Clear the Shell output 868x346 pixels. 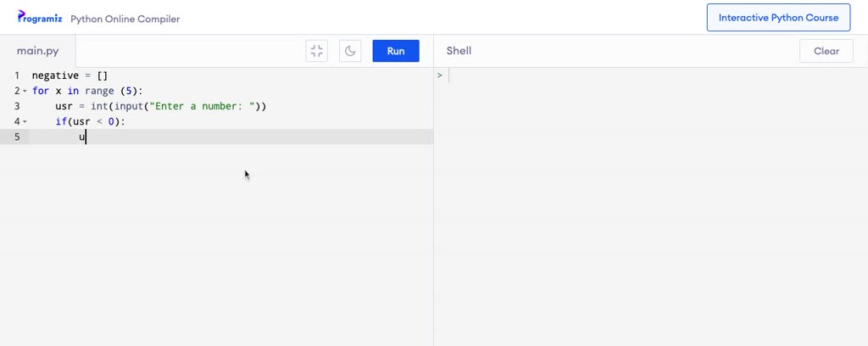pyautogui.click(x=826, y=51)
